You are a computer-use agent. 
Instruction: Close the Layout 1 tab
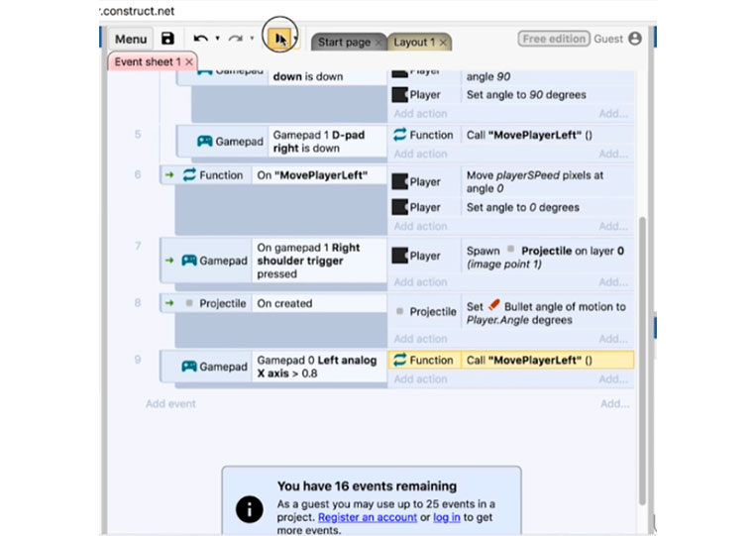pos(443,43)
